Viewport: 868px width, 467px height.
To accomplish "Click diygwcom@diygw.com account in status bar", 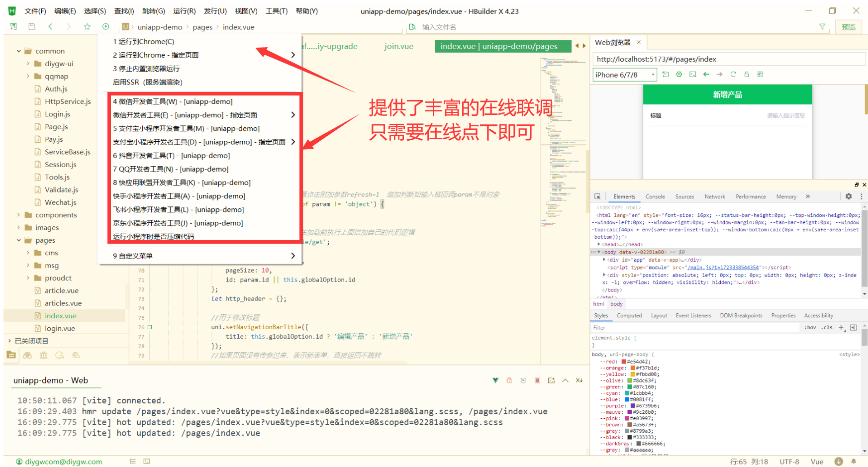I will click(64, 462).
